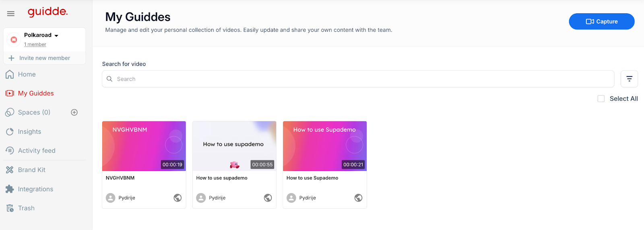Click Pydirije name on 00:00:55 card
The image size is (644, 230).
[x=217, y=198]
